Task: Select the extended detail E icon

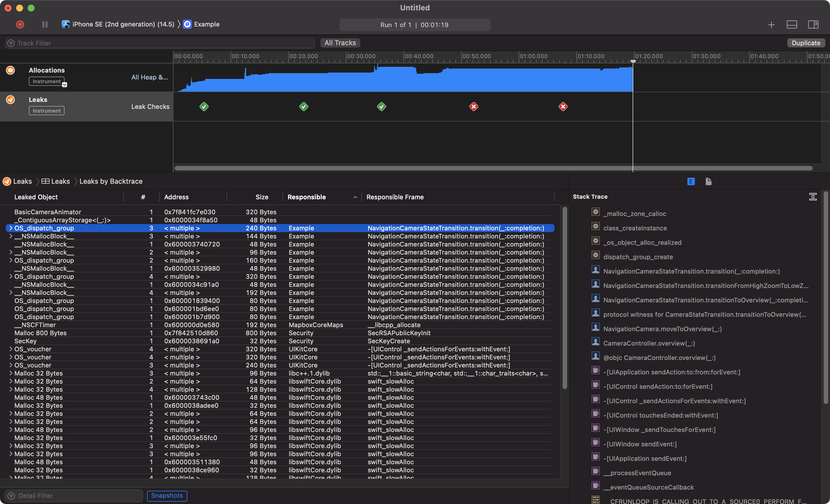Action: coord(691,181)
